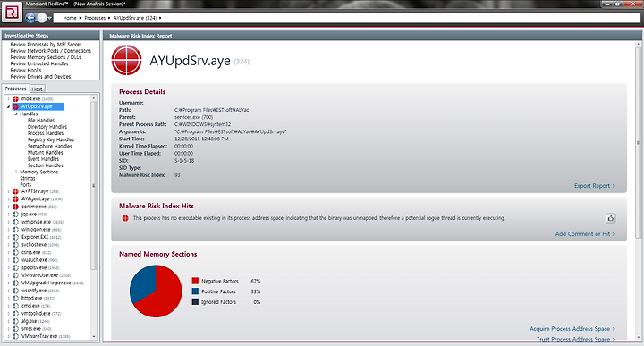The height and width of the screenshot is (346, 644).
Task: Click the thumbs-up icon on the MRI hit
Action: pos(610,218)
